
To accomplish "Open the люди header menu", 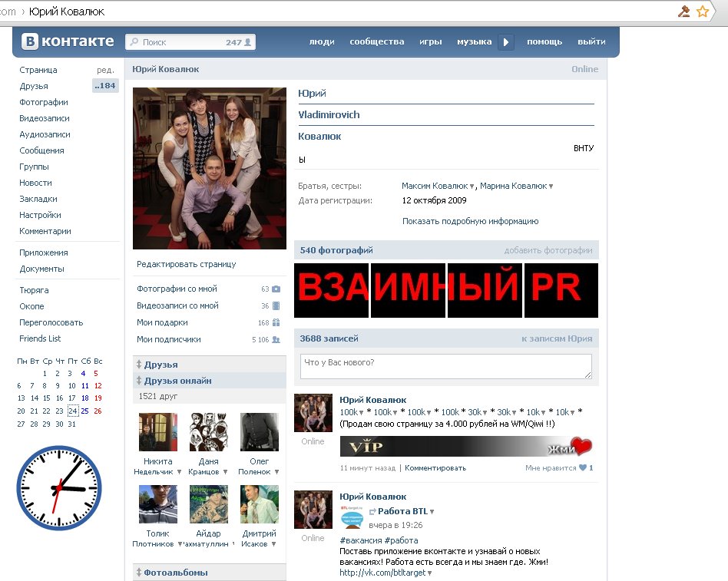I will 322,41.
